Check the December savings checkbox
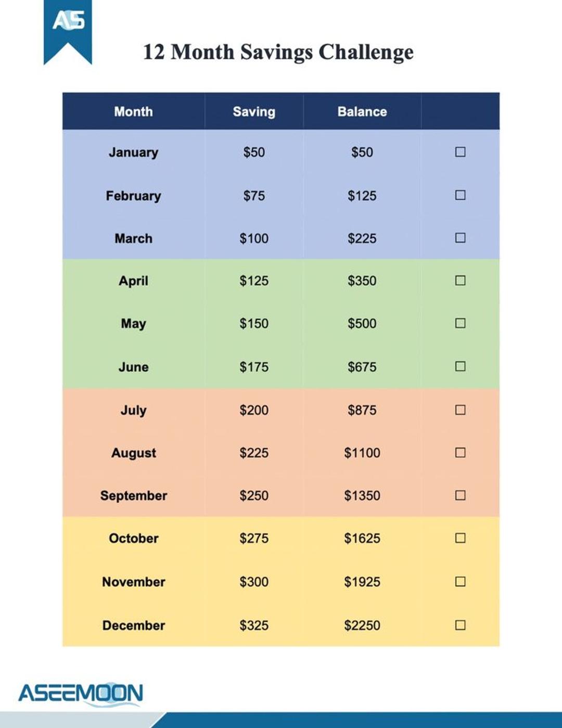The width and height of the screenshot is (562, 728). coord(460,625)
